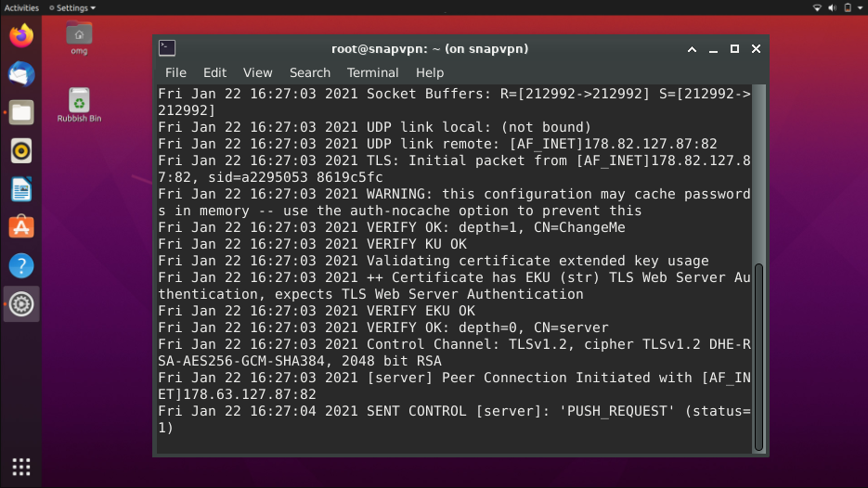Image resolution: width=868 pixels, height=488 pixels.
Task: Click the terminal icon in title bar
Action: [167, 48]
